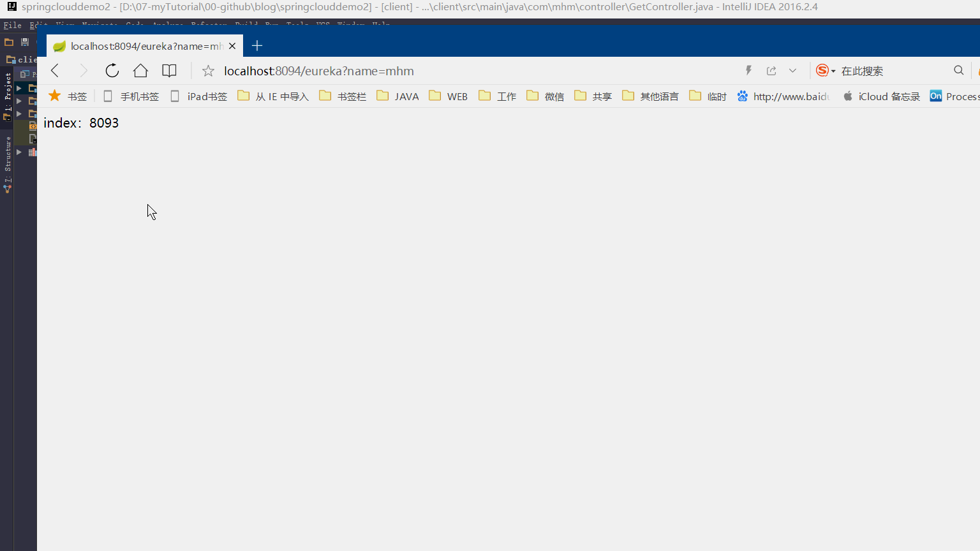Click the browser forward arrow
The height and width of the screenshot is (551, 980).
click(x=83, y=71)
